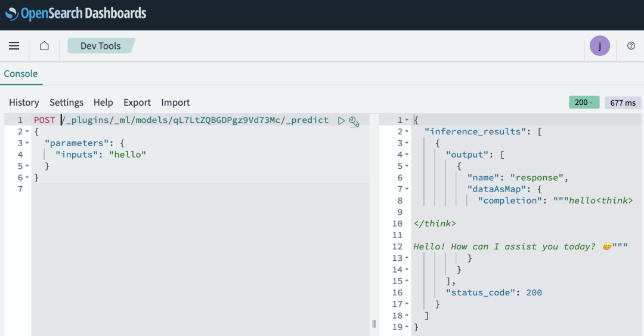Open the History menu

pyautogui.click(x=24, y=103)
